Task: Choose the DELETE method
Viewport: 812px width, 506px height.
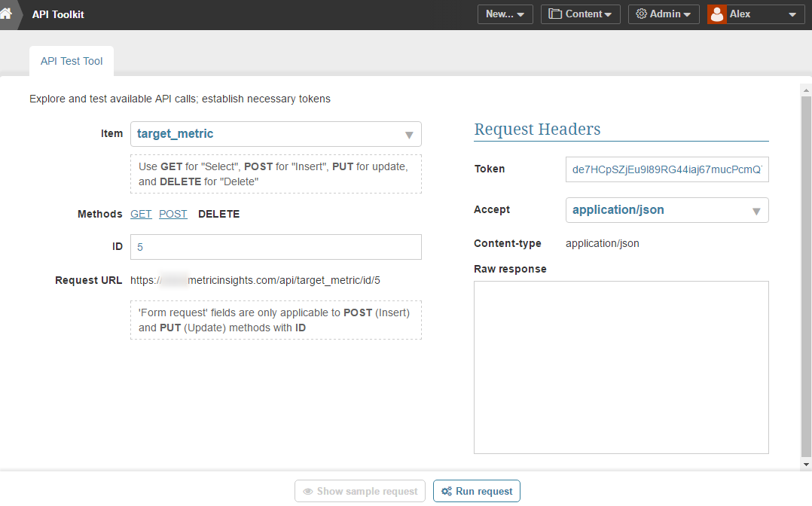Action: [218, 214]
